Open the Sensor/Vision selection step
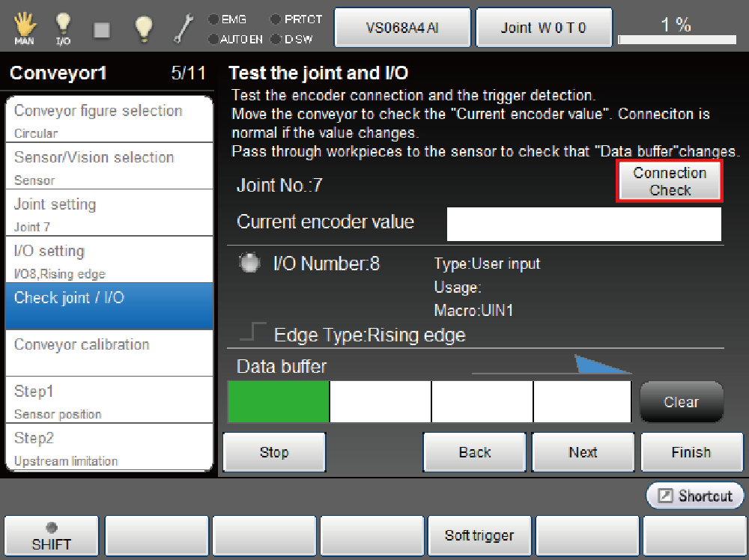The width and height of the screenshot is (749, 560). 109,165
